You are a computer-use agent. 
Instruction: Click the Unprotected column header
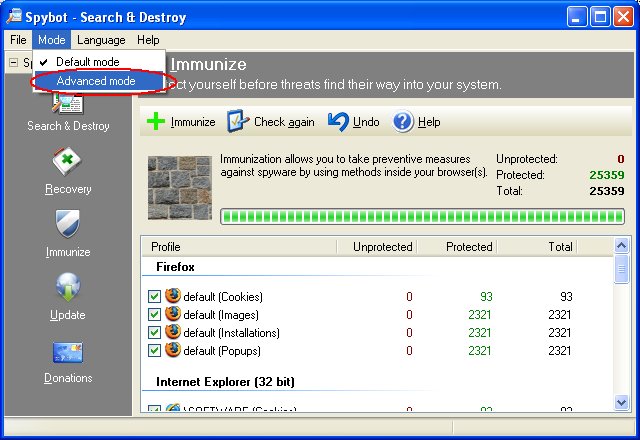[376, 247]
